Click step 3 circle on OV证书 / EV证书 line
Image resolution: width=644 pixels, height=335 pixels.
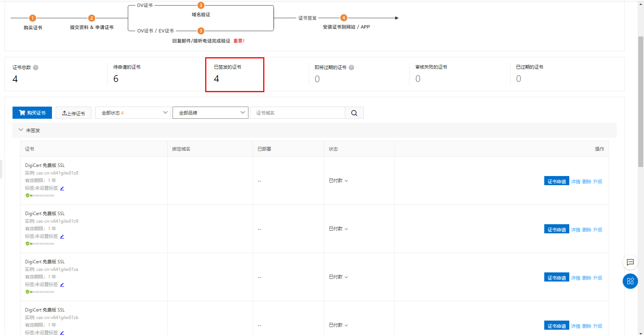(x=201, y=31)
